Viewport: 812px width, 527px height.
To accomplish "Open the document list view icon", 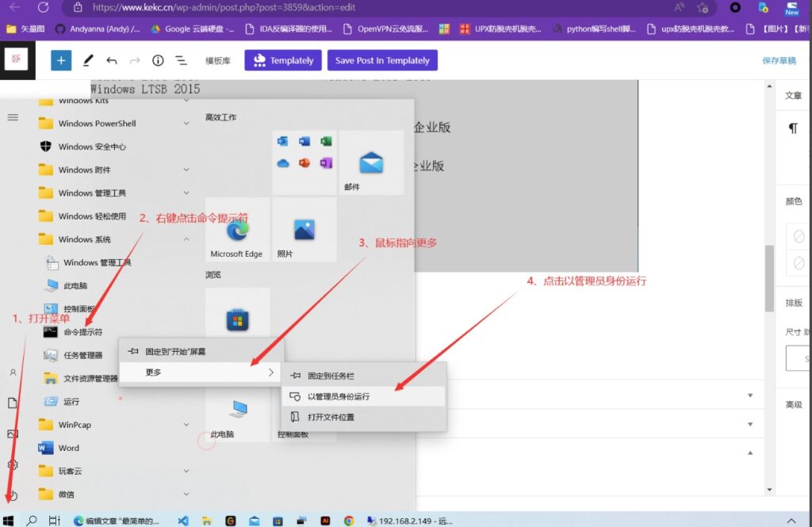I will click(181, 60).
